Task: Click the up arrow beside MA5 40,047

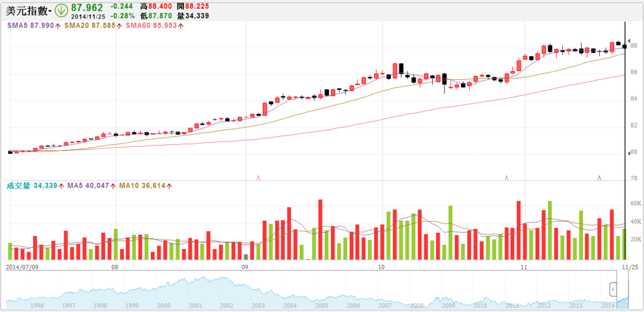Action: [113, 186]
